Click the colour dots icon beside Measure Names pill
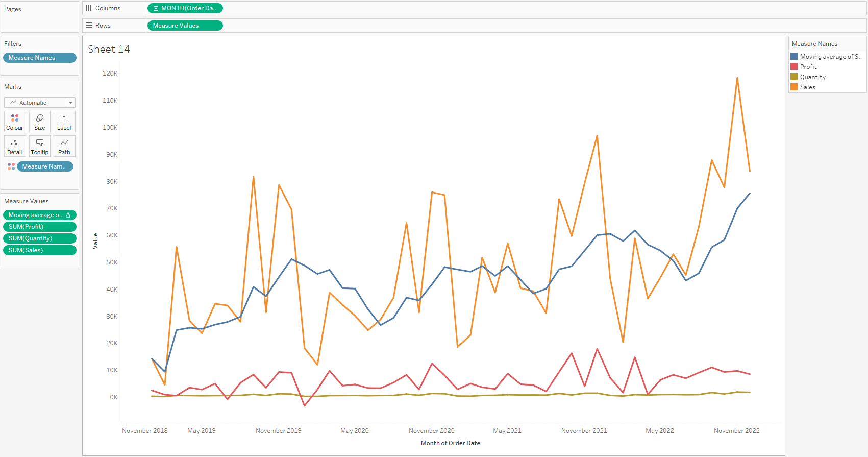 [11, 166]
